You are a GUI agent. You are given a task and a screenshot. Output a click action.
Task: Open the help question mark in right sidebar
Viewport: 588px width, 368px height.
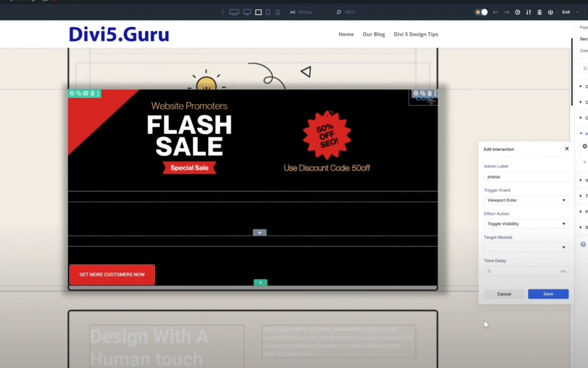[583, 244]
